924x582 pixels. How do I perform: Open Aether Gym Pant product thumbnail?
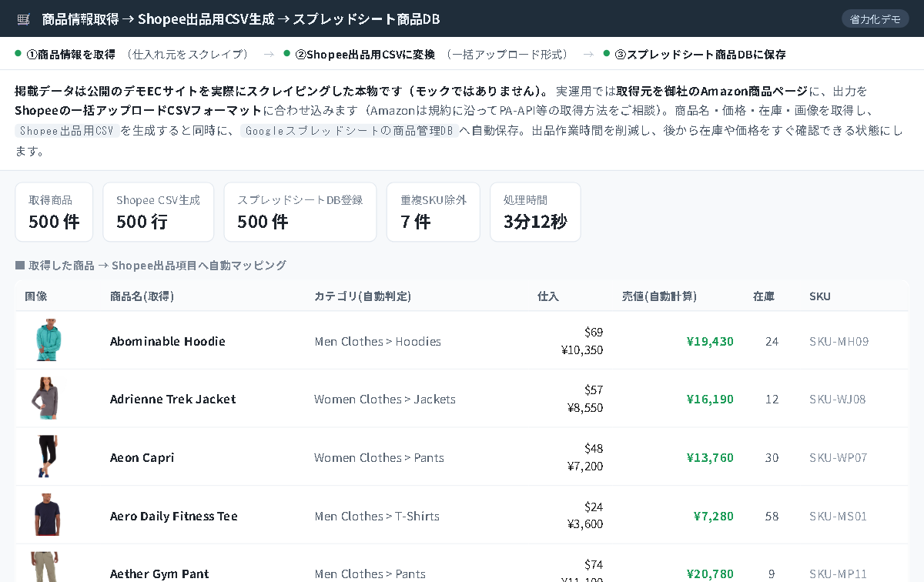[45, 567]
